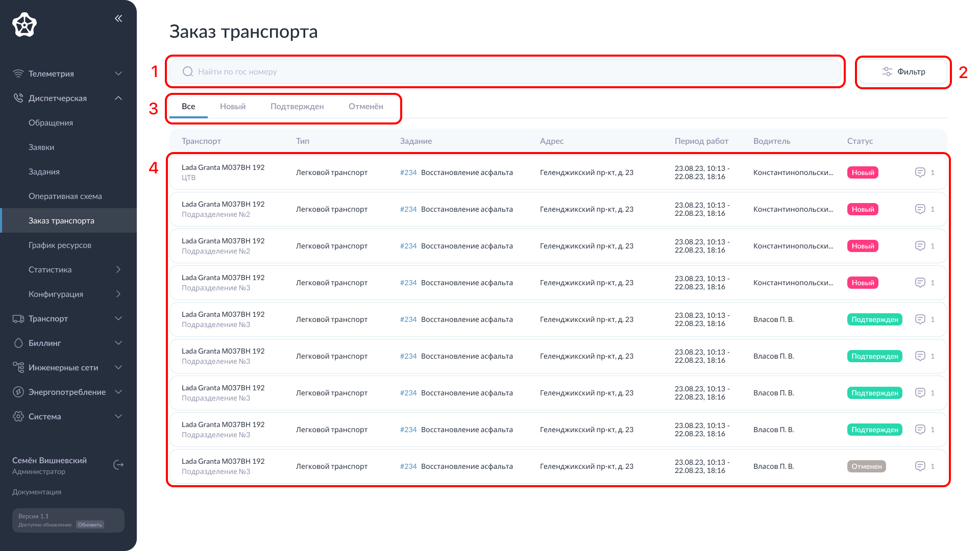Click the Обновить update button
The width and height of the screenshot is (980, 551).
[x=90, y=524]
